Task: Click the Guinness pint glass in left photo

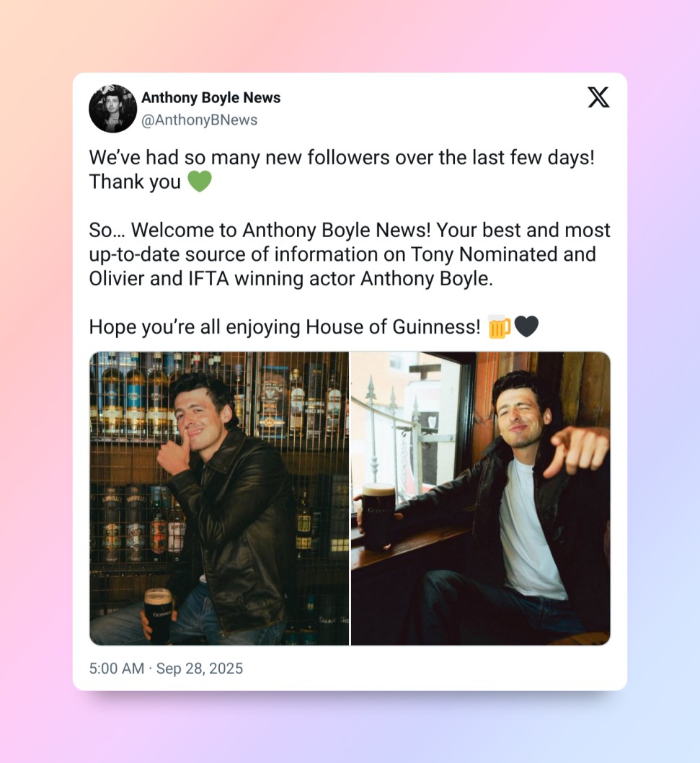Action: 158,614
